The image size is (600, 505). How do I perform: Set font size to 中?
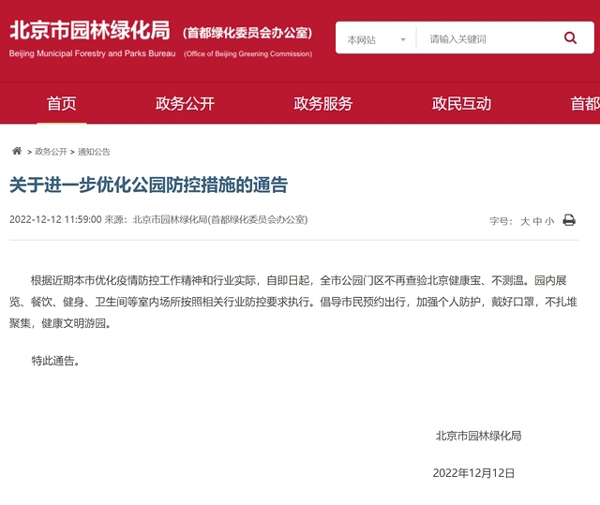coord(537,221)
